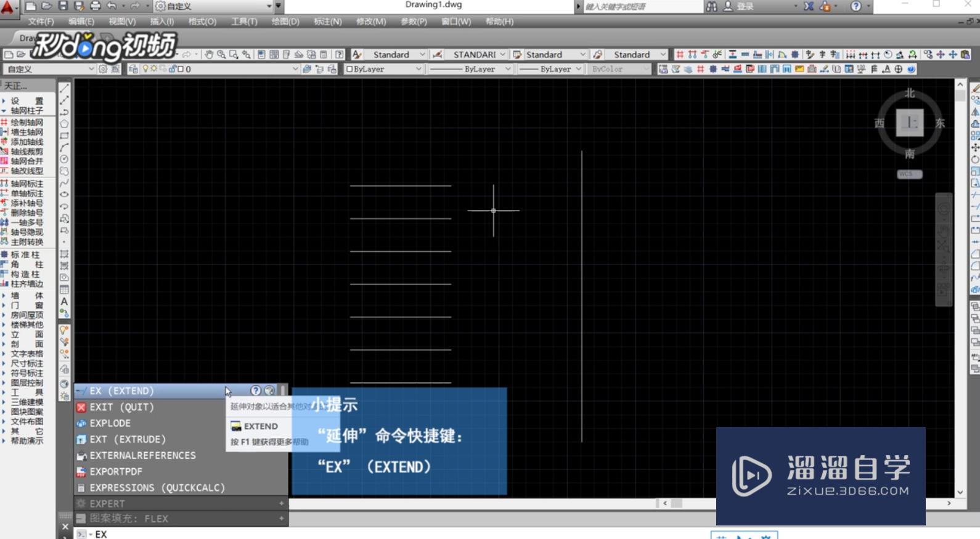Open the 修改(M) menu

coord(371,22)
